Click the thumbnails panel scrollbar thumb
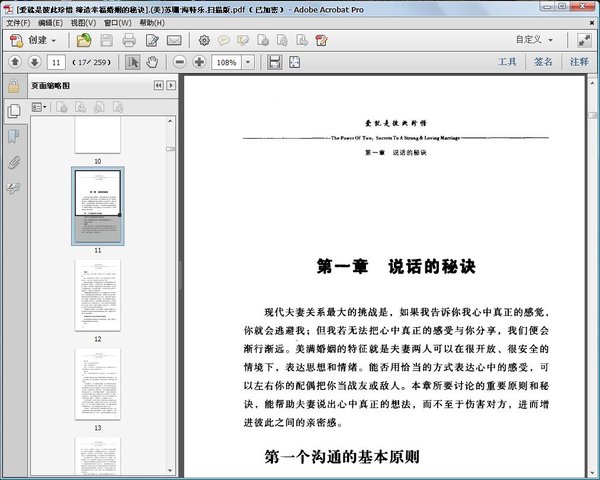The height and width of the screenshot is (480, 600). tap(170, 149)
